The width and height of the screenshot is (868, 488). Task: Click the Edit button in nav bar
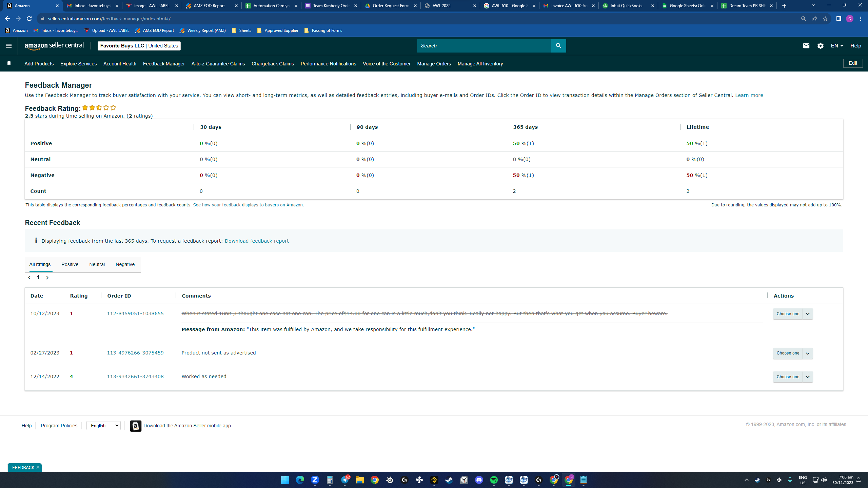coord(853,63)
